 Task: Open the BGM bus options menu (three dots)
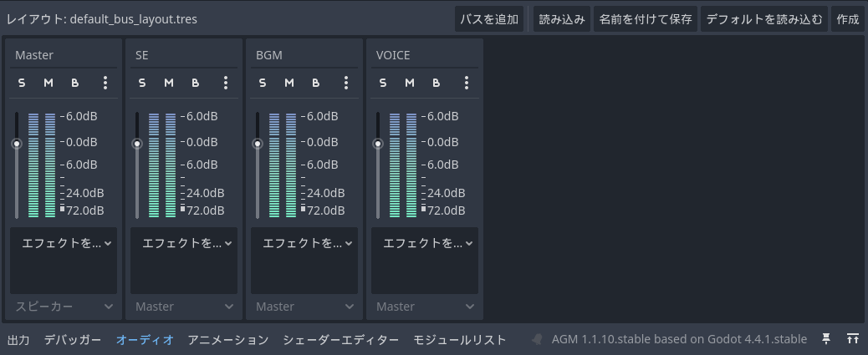(346, 83)
